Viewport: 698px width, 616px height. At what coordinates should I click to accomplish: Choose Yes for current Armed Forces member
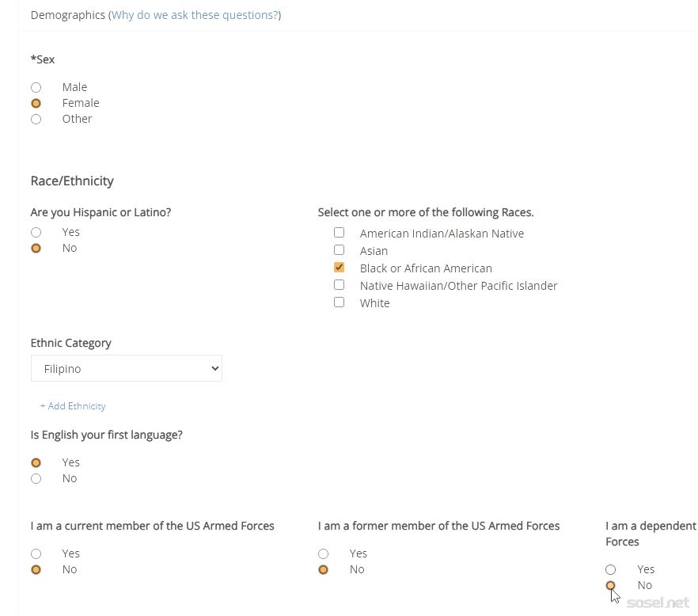pyautogui.click(x=36, y=553)
